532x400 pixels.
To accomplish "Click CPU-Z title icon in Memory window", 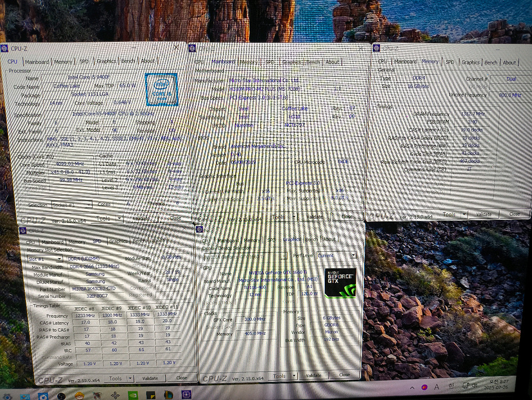I will [376, 48].
